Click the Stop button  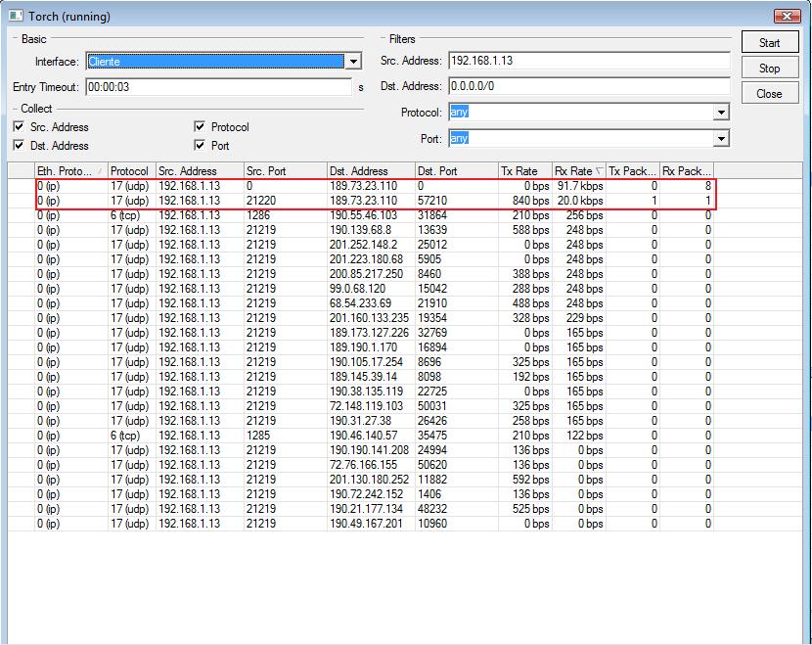click(x=770, y=68)
